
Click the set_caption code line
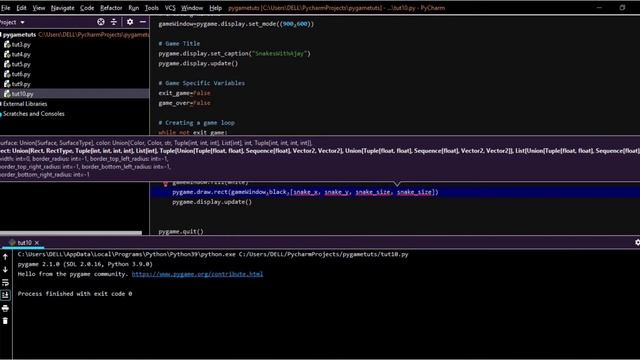coord(234,53)
